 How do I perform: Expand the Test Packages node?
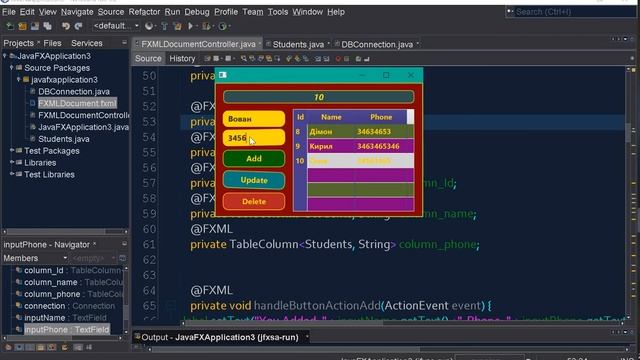(12, 151)
